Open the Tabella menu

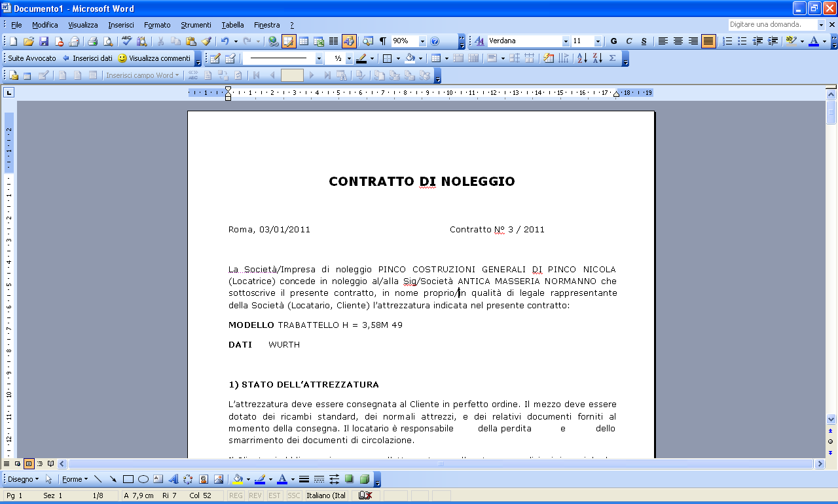coord(232,25)
